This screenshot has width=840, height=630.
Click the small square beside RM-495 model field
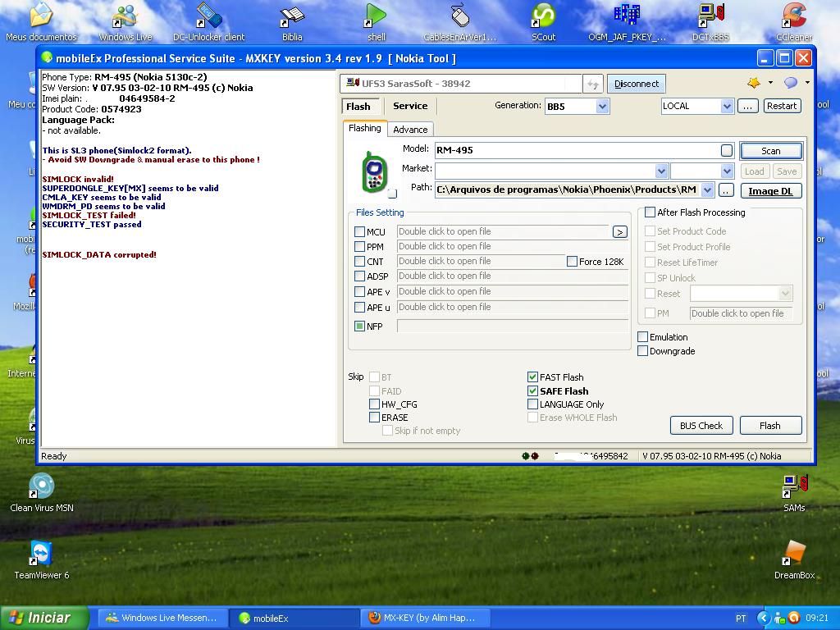point(727,151)
